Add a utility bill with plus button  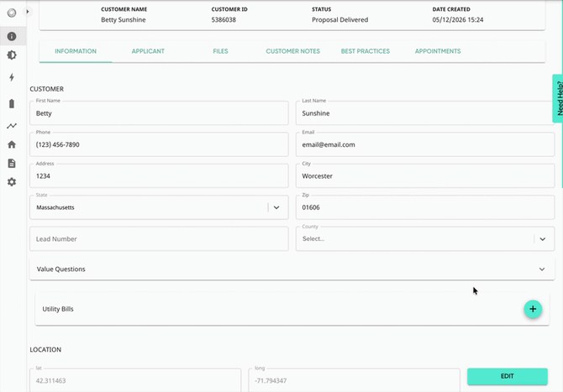(x=533, y=309)
